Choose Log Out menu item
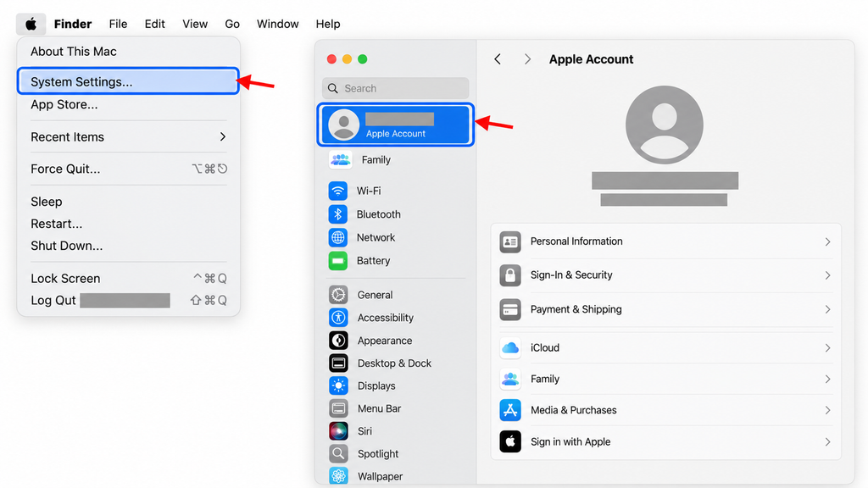Image resolution: width=868 pixels, height=488 pixels. [x=129, y=301]
